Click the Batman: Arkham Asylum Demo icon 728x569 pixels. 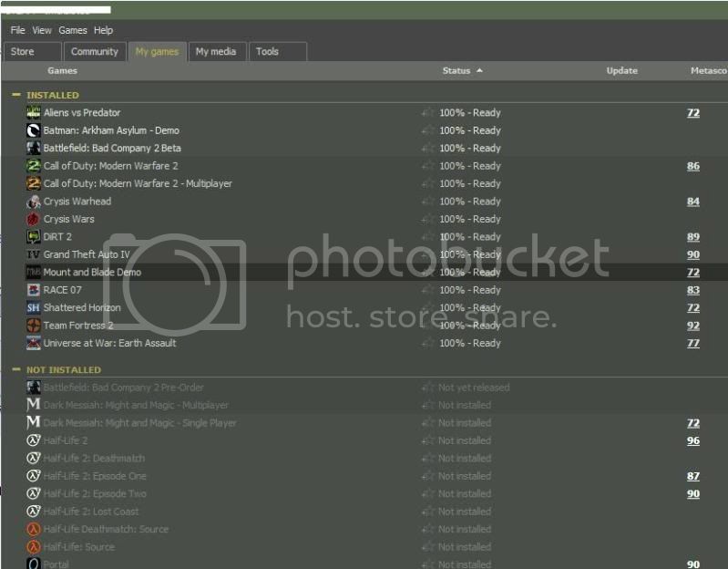(x=34, y=130)
